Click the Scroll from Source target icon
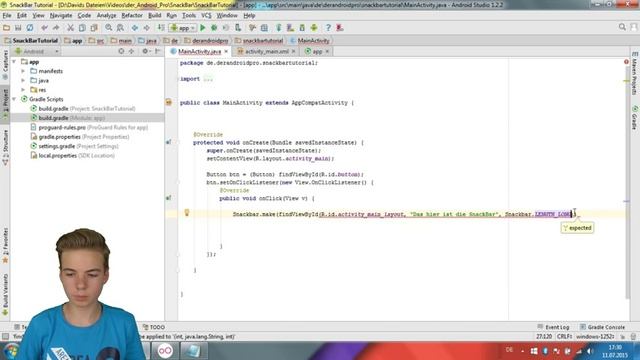 coord(121,51)
